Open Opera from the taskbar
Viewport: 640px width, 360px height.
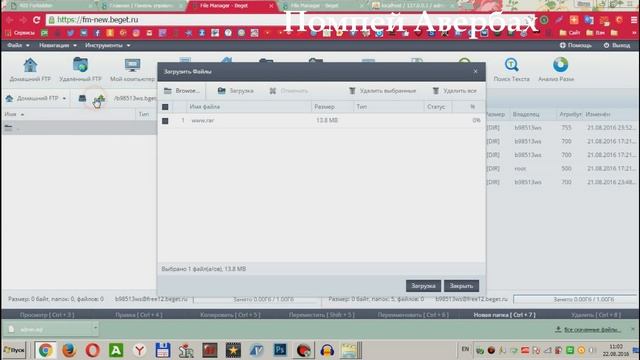click(93, 350)
